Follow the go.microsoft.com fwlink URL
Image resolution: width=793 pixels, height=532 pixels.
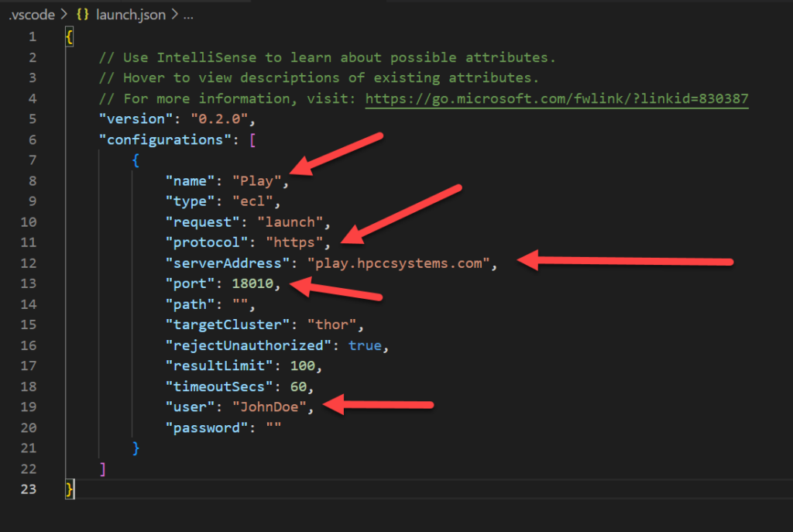coord(556,98)
